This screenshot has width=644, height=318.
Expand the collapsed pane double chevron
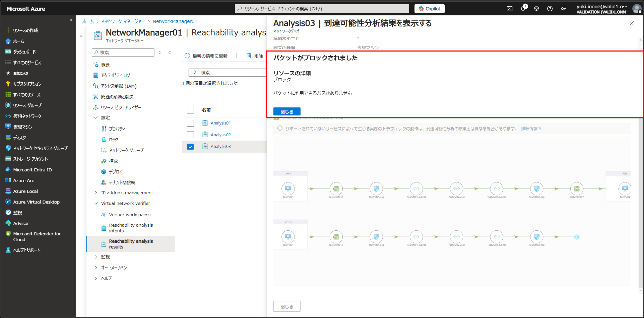coord(81,36)
